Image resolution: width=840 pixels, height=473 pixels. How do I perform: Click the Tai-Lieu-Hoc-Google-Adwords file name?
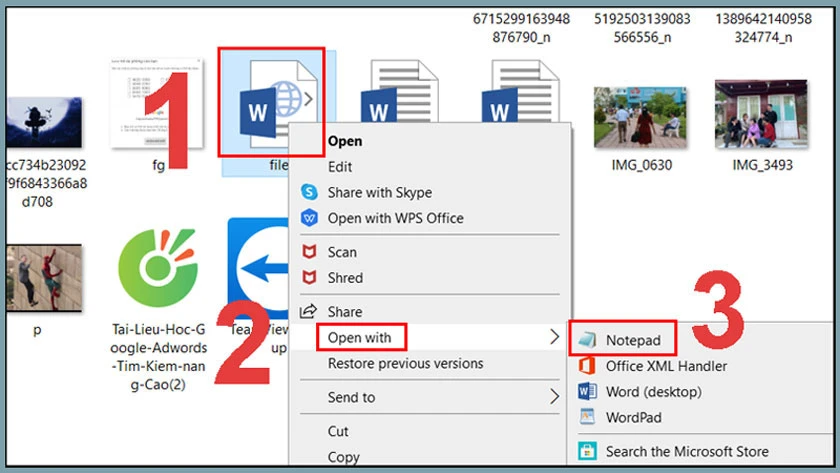(x=158, y=357)
